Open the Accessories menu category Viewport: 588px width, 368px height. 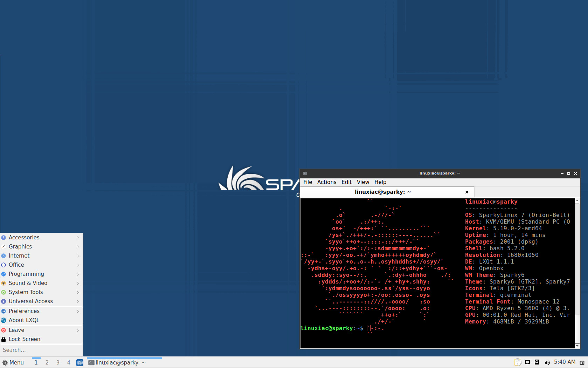(x=41, y=237)
